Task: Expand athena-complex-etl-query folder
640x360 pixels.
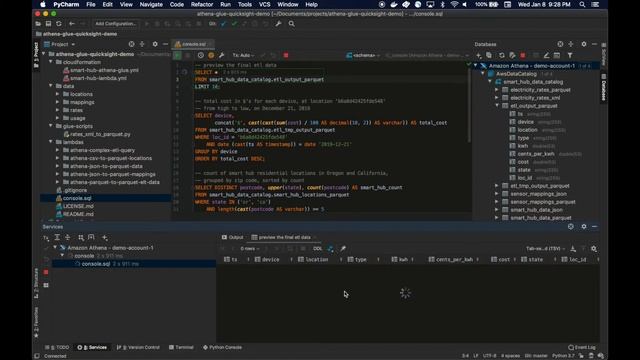Action: pyautogui.click(x=58, y=150)
